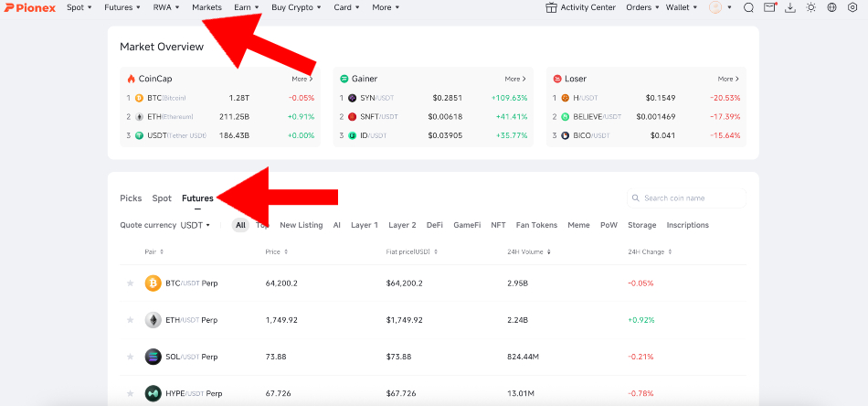The height and width of the screenshot is (406, 868).
Task: Filter by Fan Tokens category
Action: pos(536,226)
